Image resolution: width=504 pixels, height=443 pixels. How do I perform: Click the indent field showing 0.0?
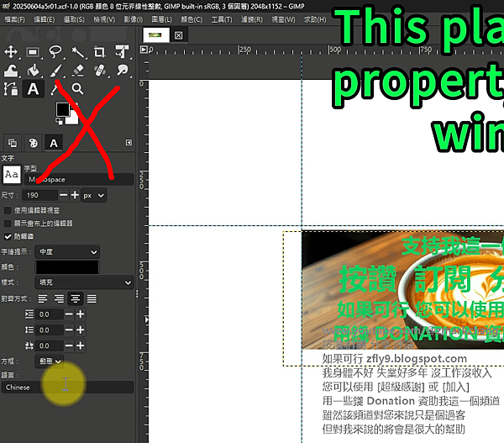50,314
